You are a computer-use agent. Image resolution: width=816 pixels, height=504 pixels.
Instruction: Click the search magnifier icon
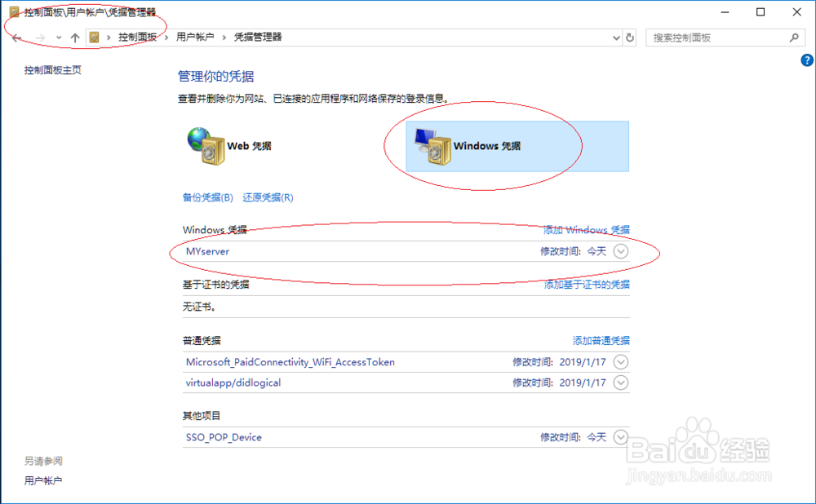point(794,38)
